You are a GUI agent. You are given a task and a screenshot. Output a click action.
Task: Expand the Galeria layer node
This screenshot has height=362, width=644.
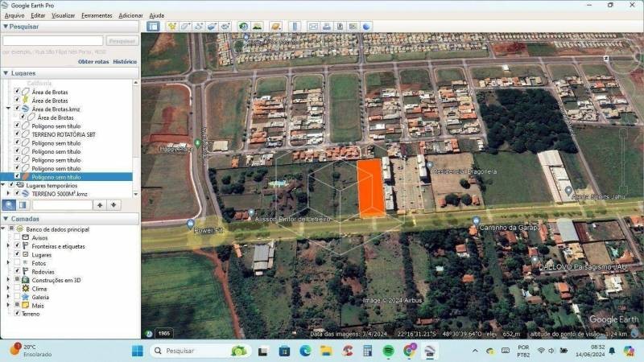(x=8, y=297)
